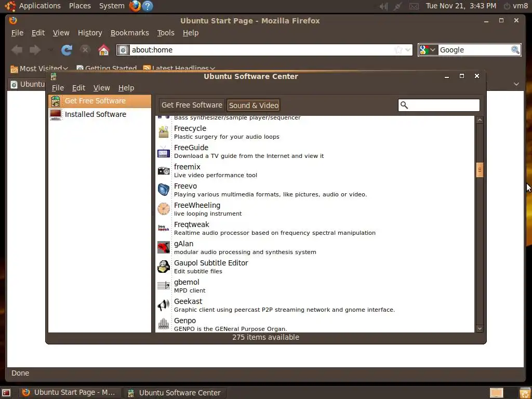
Task: Launch Firefox from the top panel icon
Action: pos(135,6)
